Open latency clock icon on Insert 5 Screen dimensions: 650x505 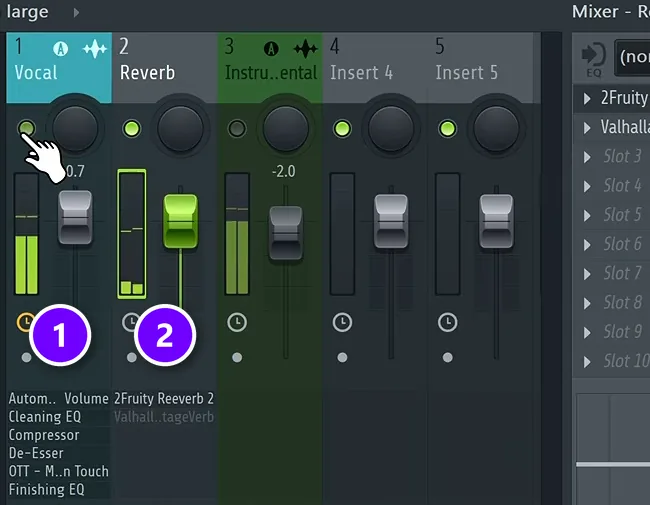[x=448, y=322]
